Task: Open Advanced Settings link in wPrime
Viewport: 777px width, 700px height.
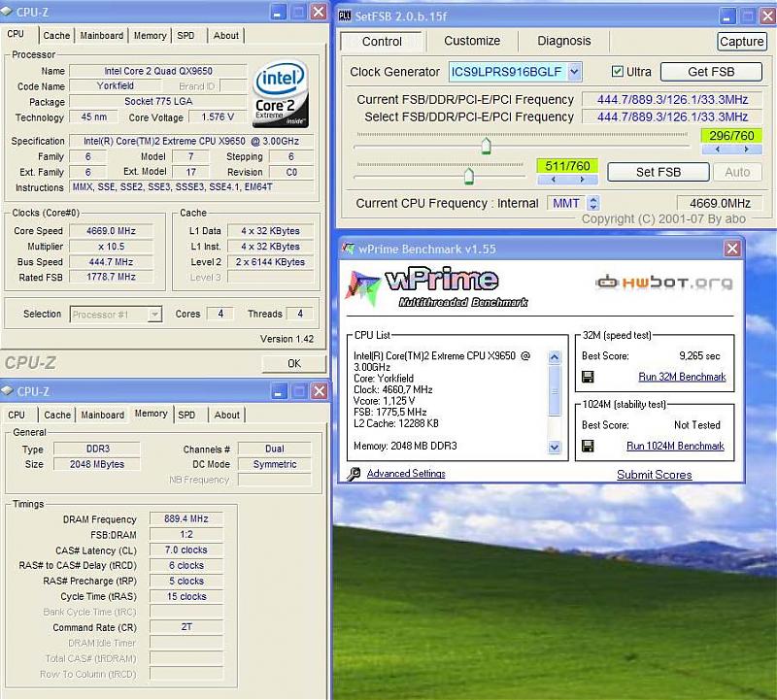Action: 406,474
